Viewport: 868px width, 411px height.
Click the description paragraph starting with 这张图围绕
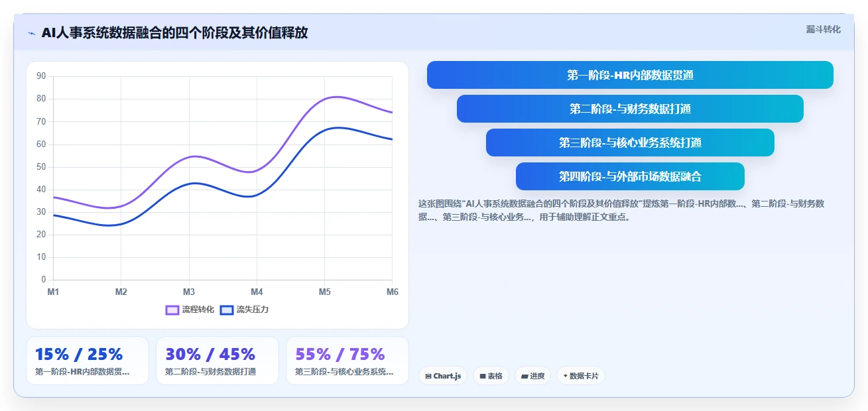621,210
